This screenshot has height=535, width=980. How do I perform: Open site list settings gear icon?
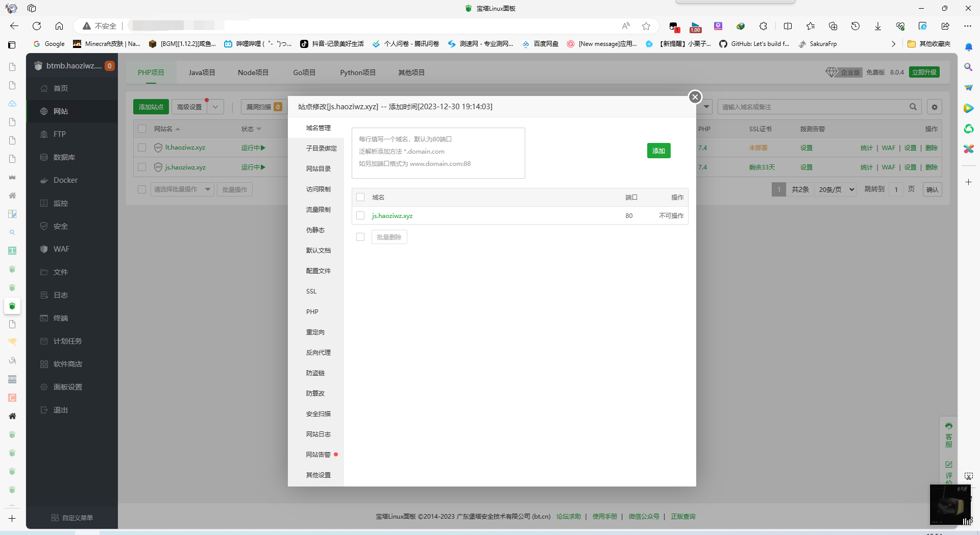pos(935,107)
